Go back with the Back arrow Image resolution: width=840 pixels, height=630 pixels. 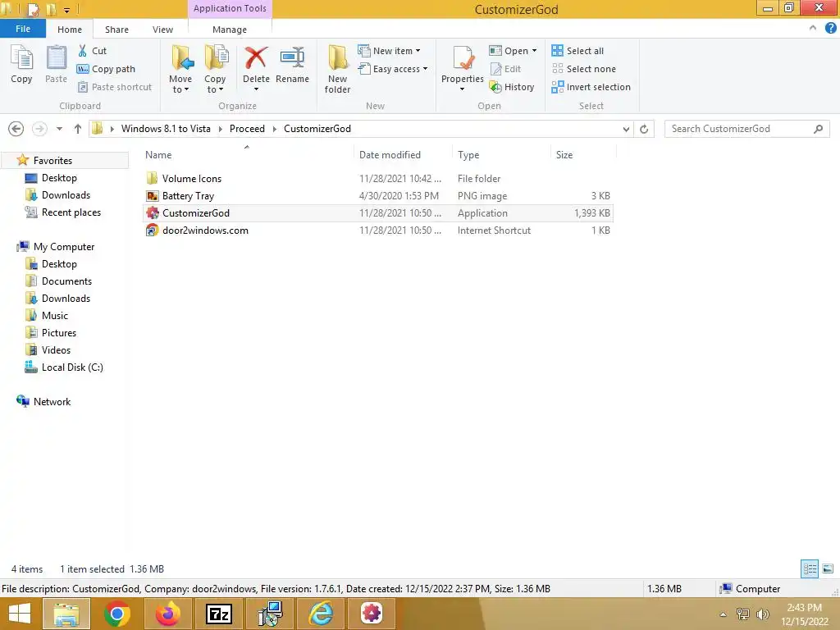point(16,129)
